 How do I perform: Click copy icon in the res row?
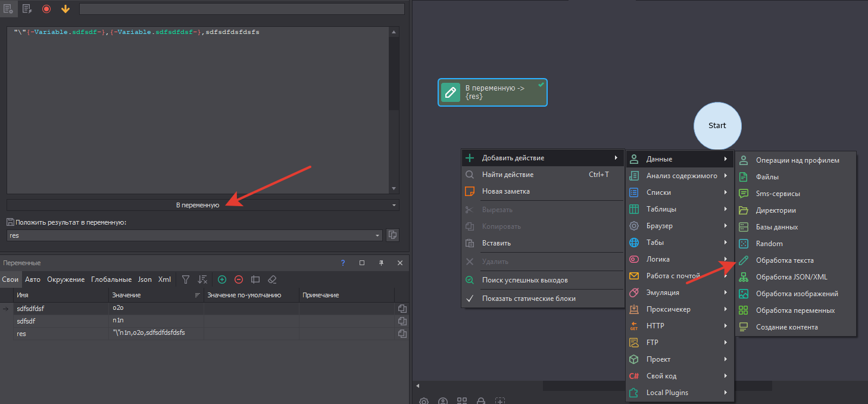tap(402, 334)
